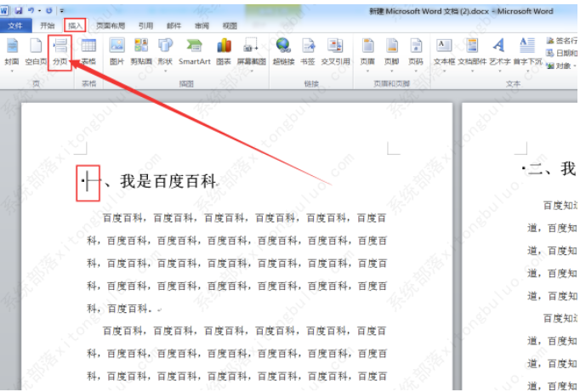580x392 pixels.
Task: Click the line ending 科，百度百科。 in first paragraph
Action: (120, 309)
